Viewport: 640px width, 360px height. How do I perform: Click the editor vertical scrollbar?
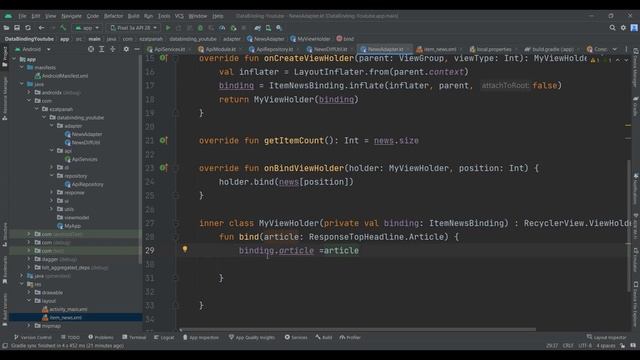point(628,226)
